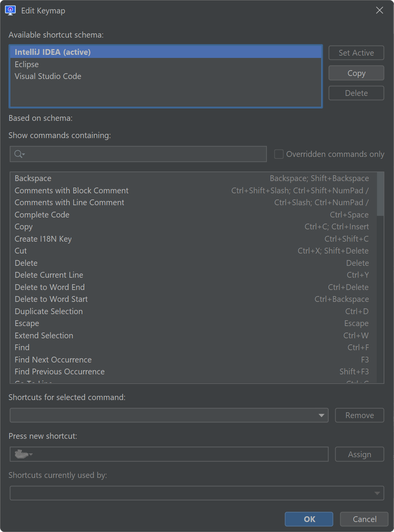Click the Delete schema button
The image size is (394, 532).
(x=356, y=93)
